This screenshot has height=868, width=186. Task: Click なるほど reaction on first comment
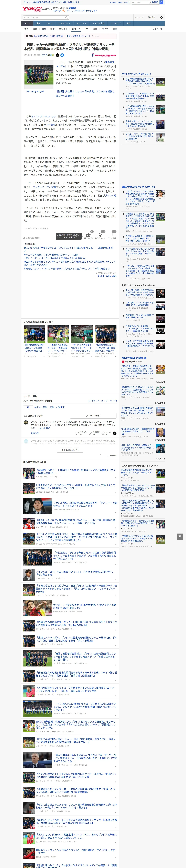94,433
